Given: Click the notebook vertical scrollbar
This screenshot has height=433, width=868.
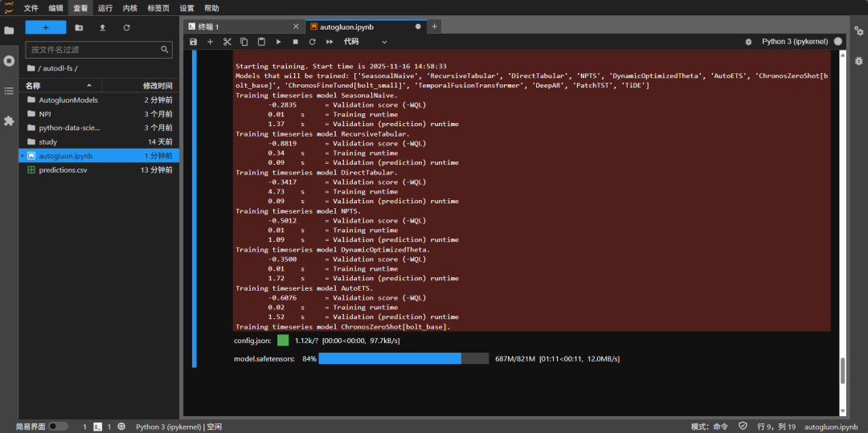Looking at the screenshot, I should coord(842,370).
